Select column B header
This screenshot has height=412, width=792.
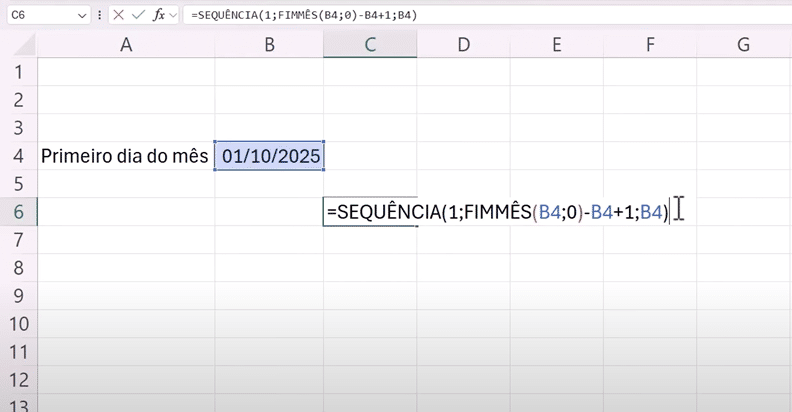[x=269, y=45]
